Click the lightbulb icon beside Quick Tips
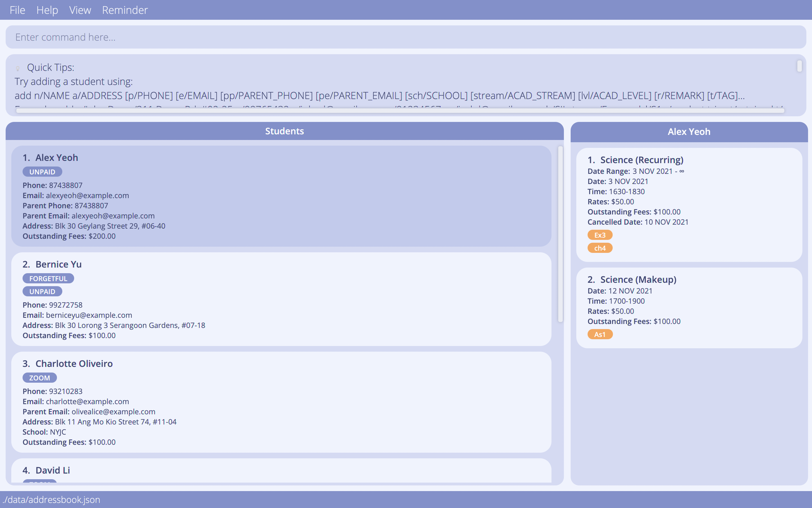The height and width of the screenshot is (508, 812). click(18, 68)
